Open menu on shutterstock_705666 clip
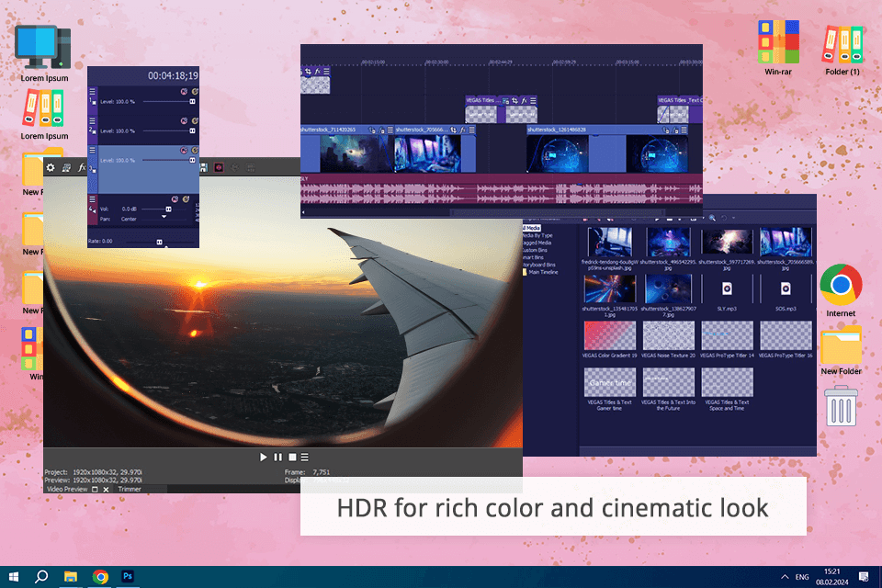Viewport: 882px width, 588px height. tap(472, 130)
